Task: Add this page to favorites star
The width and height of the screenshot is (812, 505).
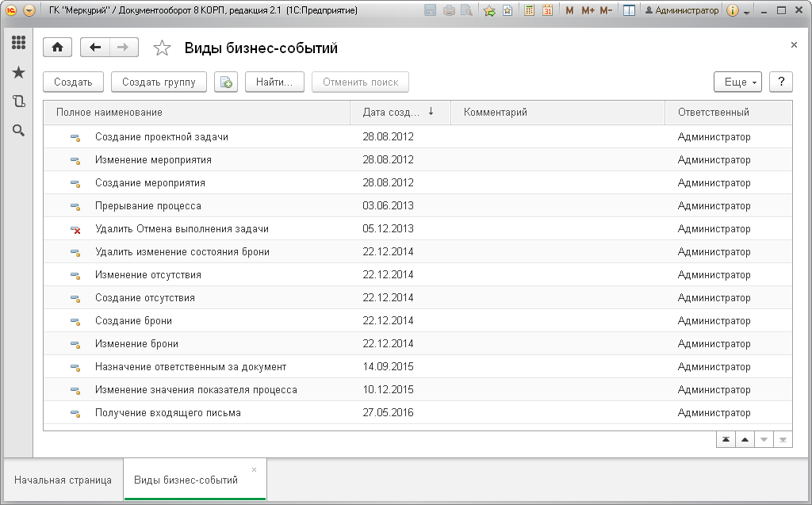Action: pyautogui.click(x=162, y=48)
